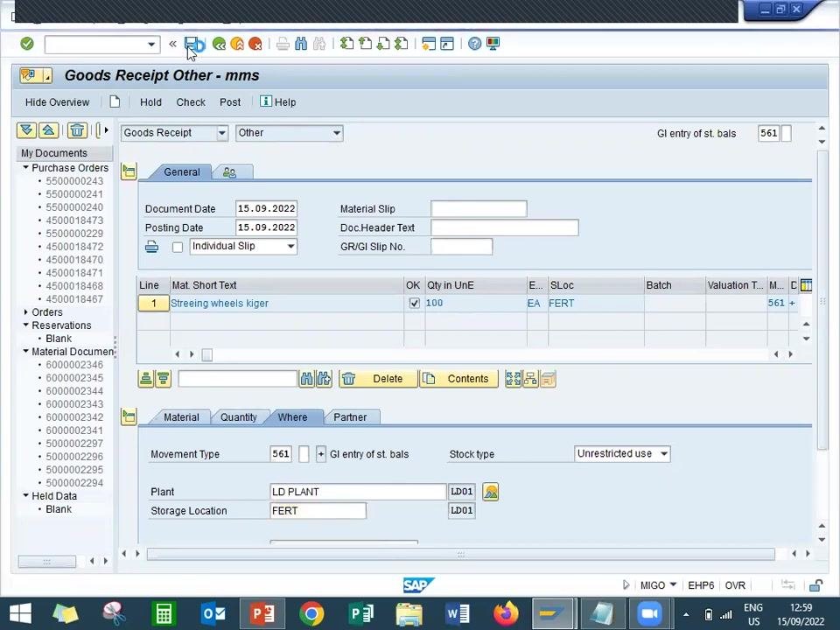Open the Stock type Unrestricted use dropdown
This screenshot has height=630, width=840.
(664, 454)
